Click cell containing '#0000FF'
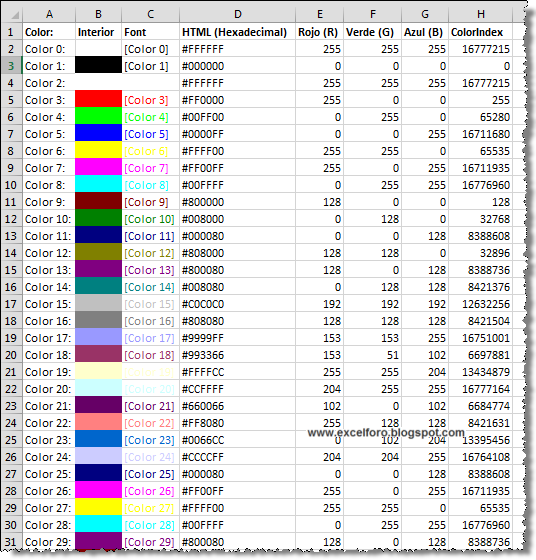 pos(237,134)
